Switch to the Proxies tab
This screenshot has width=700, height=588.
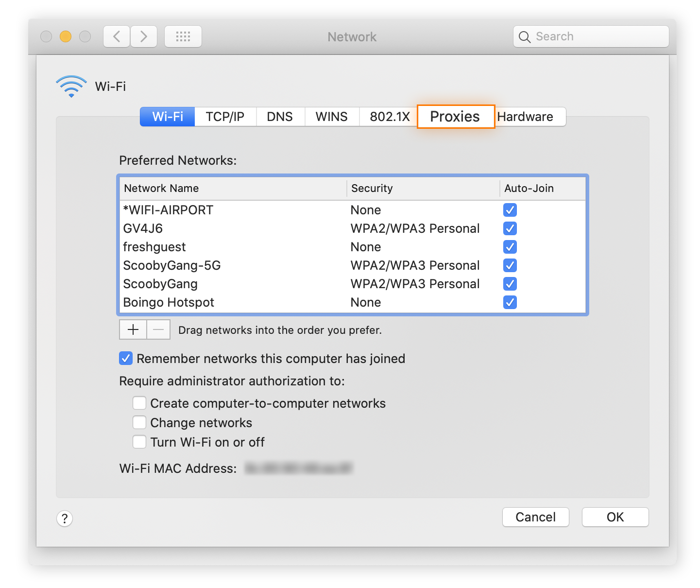(x=455, y=117)
